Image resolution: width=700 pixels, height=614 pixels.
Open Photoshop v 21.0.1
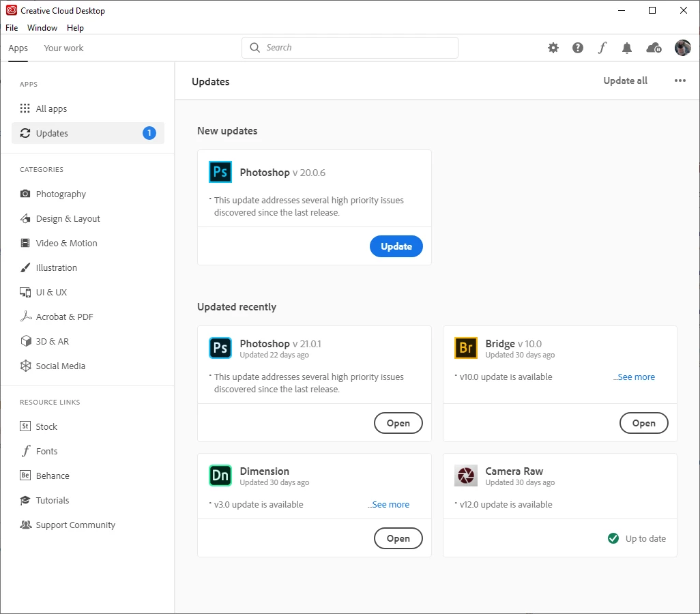pyautogui.click(x=398, y=423)
